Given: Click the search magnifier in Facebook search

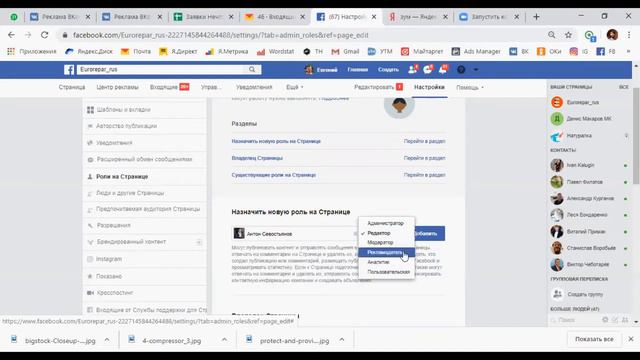Looking at the screenshot, I should click(252, 69).
